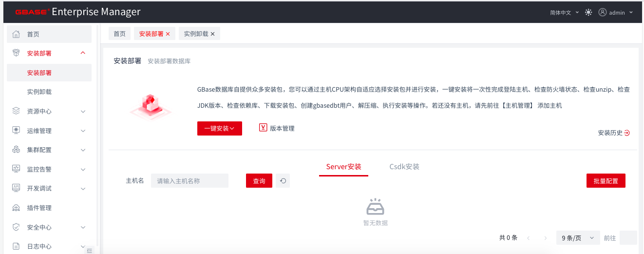The image size is (644, 254).
Task: Open the 一键安装 dropdown button
Action: [x=220, y=128]
